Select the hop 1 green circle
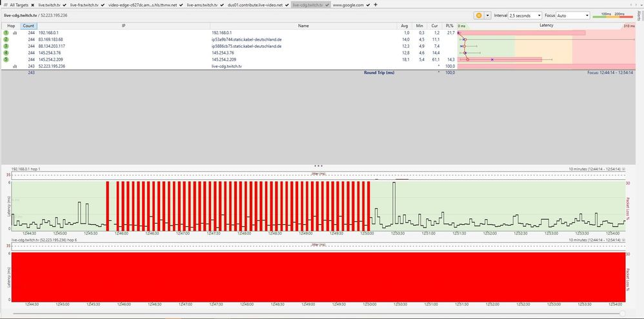The image size is (644, 319). click(6, 32)
